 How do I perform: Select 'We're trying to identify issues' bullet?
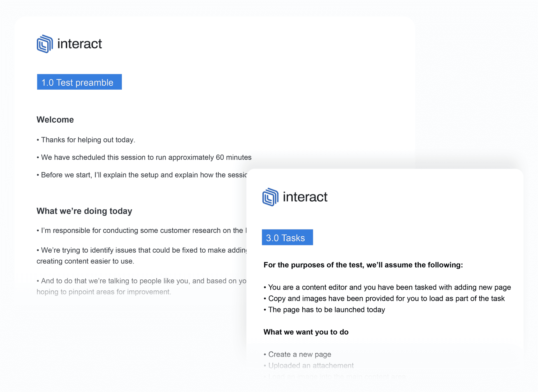click(x=142, y=256)
